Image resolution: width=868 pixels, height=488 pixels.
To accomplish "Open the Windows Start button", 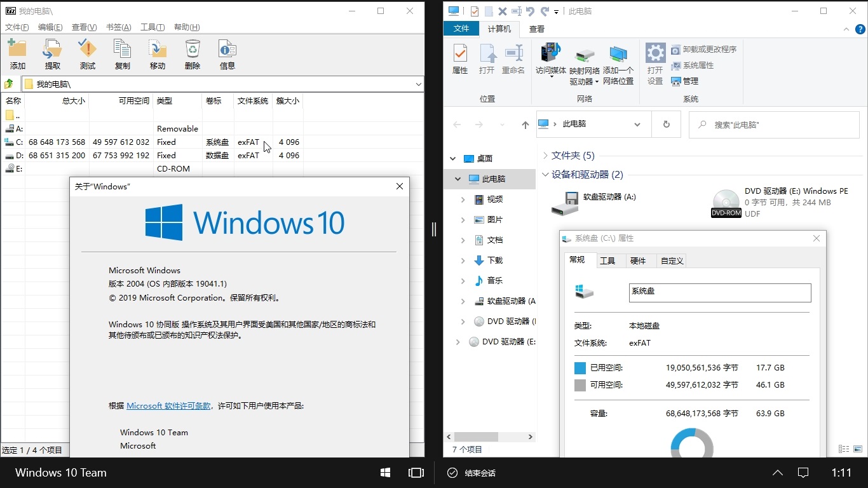I will pyautogui.click(x=385, y=473).
